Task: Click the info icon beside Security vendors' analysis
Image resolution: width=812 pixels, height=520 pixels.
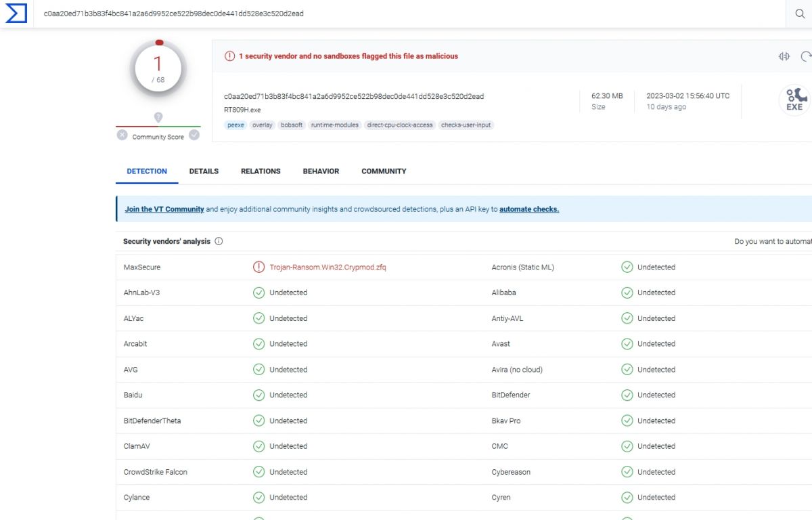Action: pyautogui.click(x=219, y=241)
